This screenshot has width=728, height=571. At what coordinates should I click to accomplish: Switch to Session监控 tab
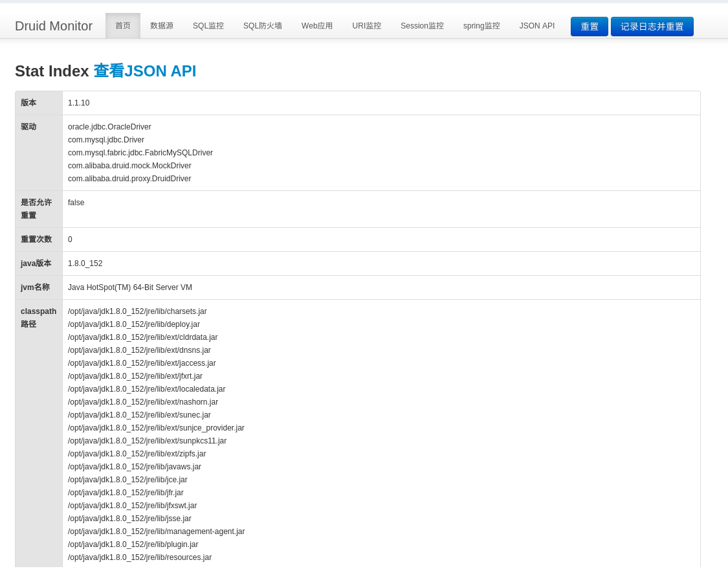pos(422,26)
